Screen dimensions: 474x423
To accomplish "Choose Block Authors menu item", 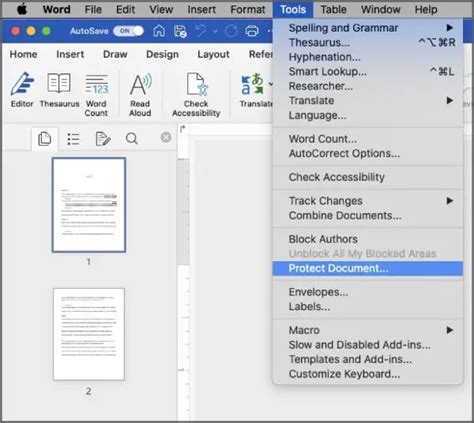I will point(368,239).
